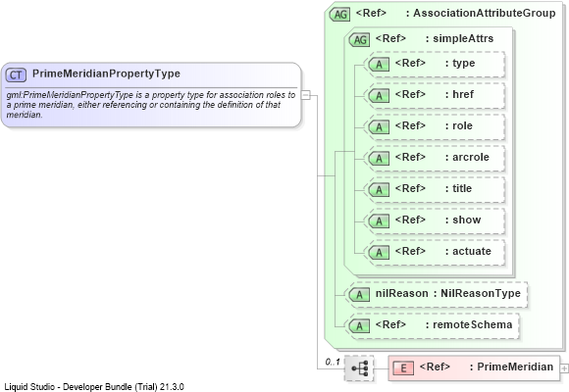Click the A icon next to arcrole
The height and width of the screenshot is (392, 569).
tap(379, 159)
